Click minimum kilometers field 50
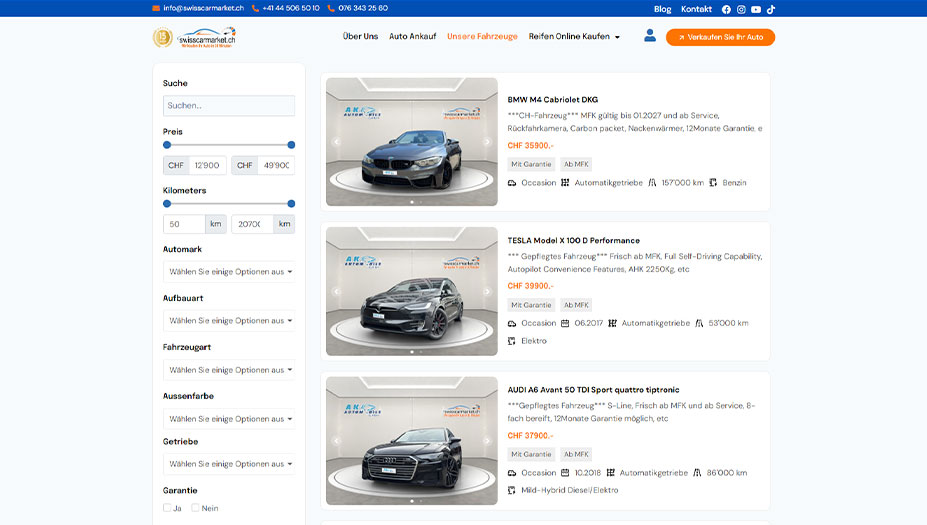 tap(184, 224)
